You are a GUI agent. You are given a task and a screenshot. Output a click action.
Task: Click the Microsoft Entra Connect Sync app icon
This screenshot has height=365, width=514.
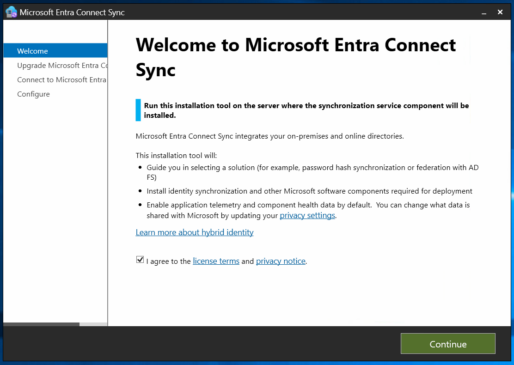[x=11, y=12]
